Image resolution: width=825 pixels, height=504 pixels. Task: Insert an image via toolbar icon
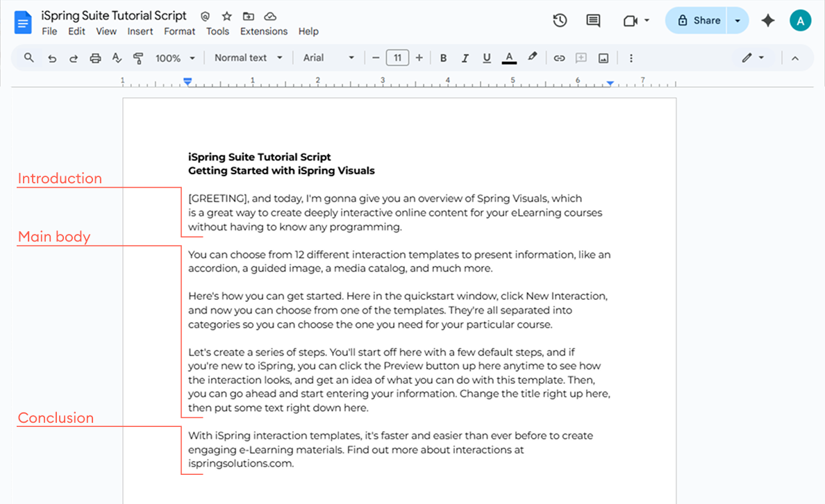(603, 58)
